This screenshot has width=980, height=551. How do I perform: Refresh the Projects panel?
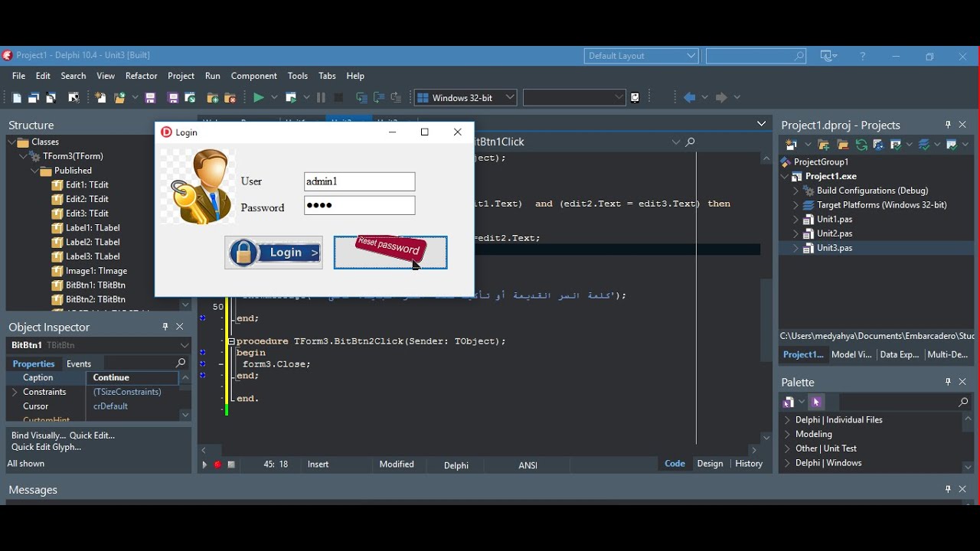coord(862,145)
